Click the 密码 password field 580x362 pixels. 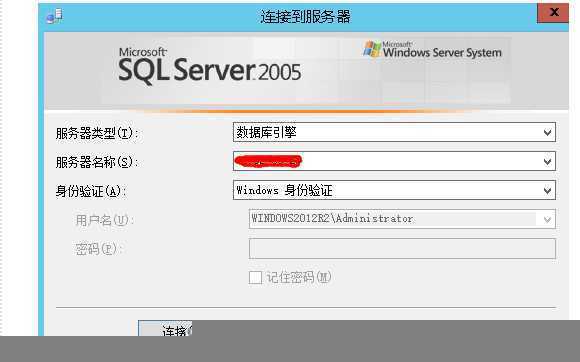402,248
